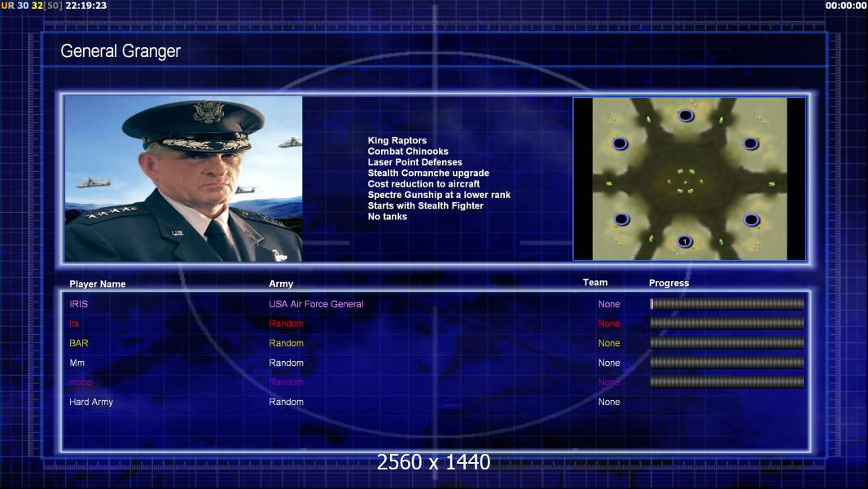Image resolution: width=868 pixels, height=489 pixels.
Task: Click the start position marker numbered 1
Action: [685, 241]
